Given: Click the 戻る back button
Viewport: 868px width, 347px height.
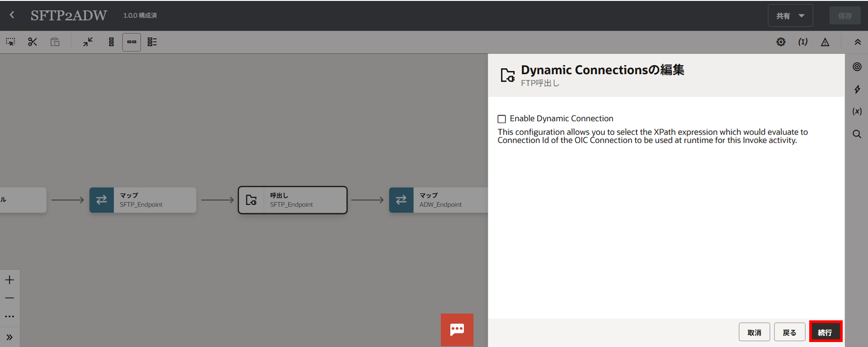Looking at the screenshot, I should point(790,332).
